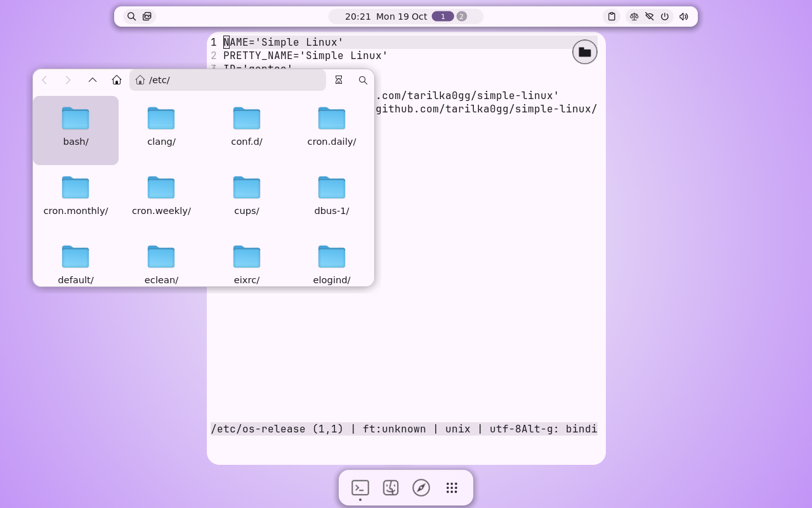Switch to workspace 1 indicator
This screenshot has height=508, width=812.
point(443,17)
